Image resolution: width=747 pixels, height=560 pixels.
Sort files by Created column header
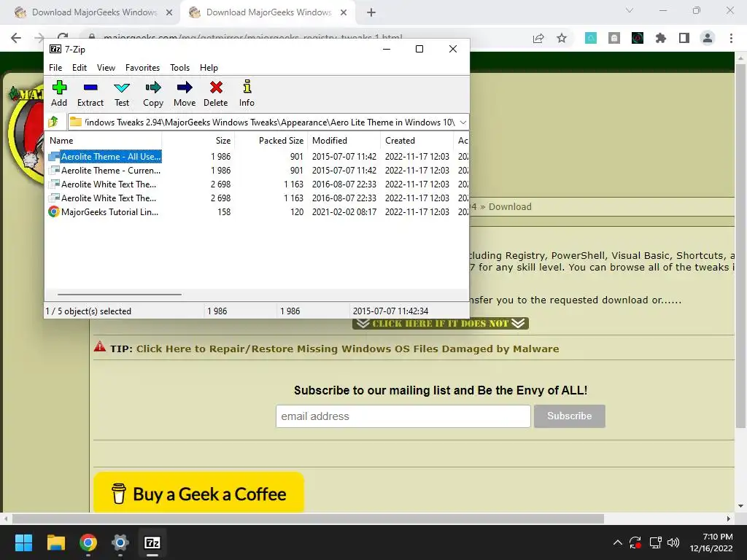click(417, 141)
